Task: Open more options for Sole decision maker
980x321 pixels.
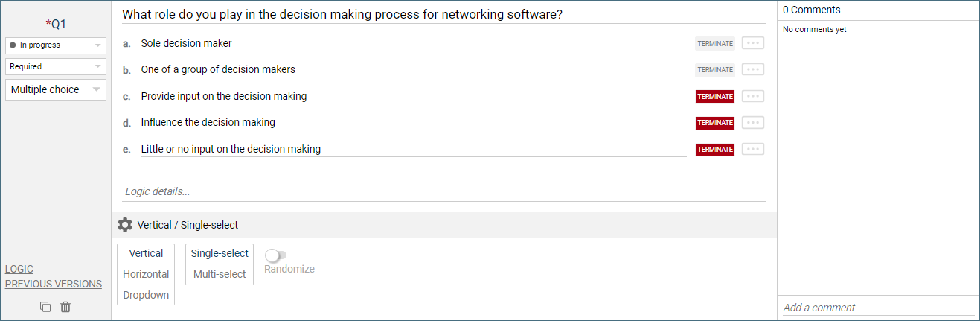Action: pos(753,43)
